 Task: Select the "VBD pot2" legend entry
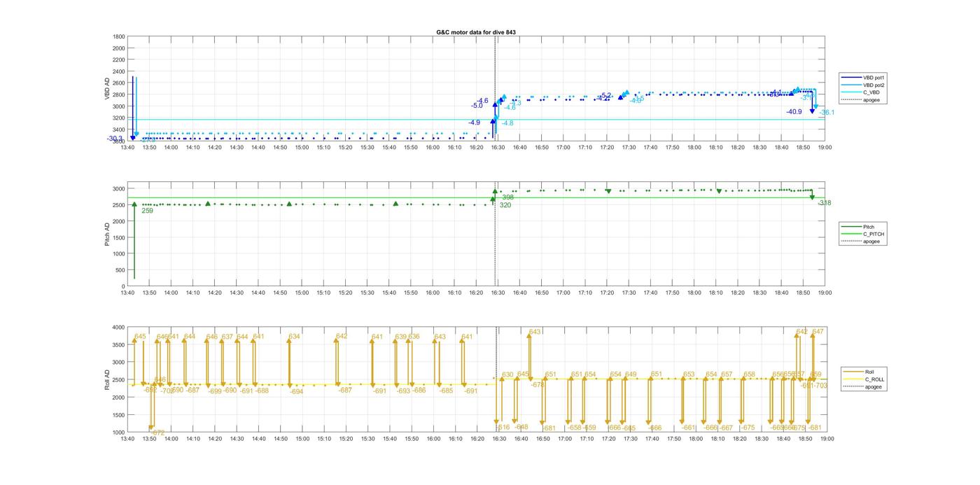click(874, 85)
